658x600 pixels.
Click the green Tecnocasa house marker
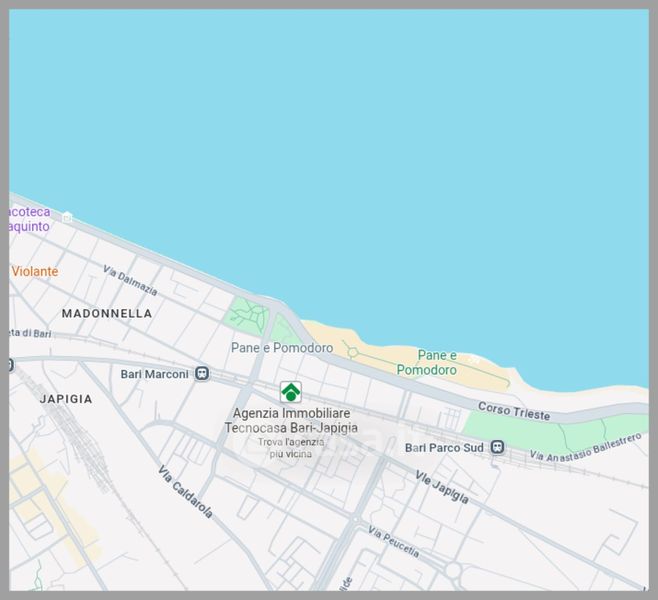[290, 391]
